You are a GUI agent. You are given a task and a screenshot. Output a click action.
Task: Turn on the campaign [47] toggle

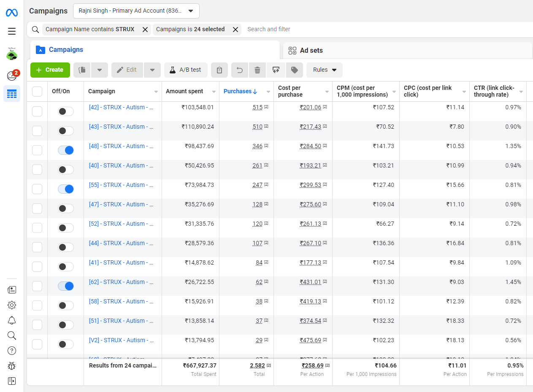pyautogui.click(x=66, y=208)
